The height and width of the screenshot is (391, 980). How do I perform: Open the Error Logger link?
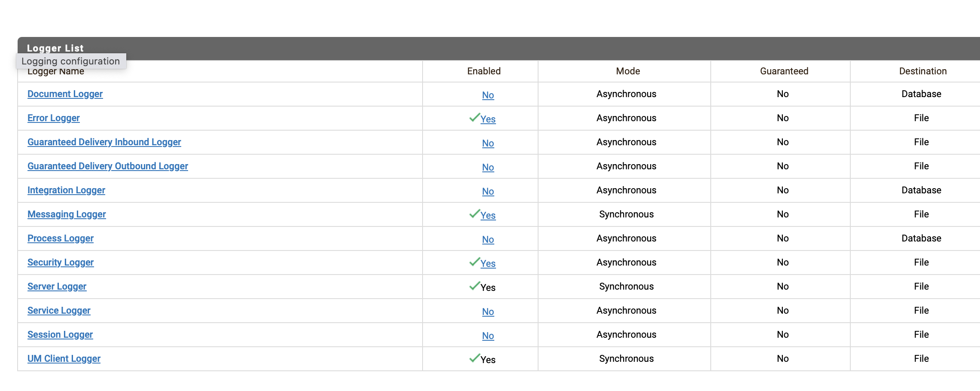point(53,118)
